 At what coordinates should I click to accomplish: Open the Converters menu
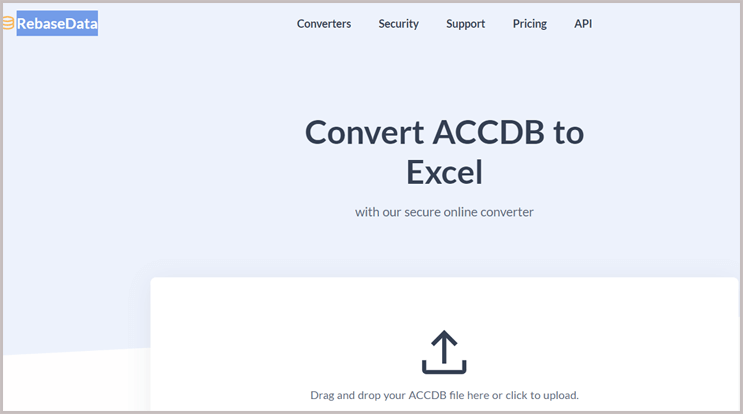click(324, 24)
